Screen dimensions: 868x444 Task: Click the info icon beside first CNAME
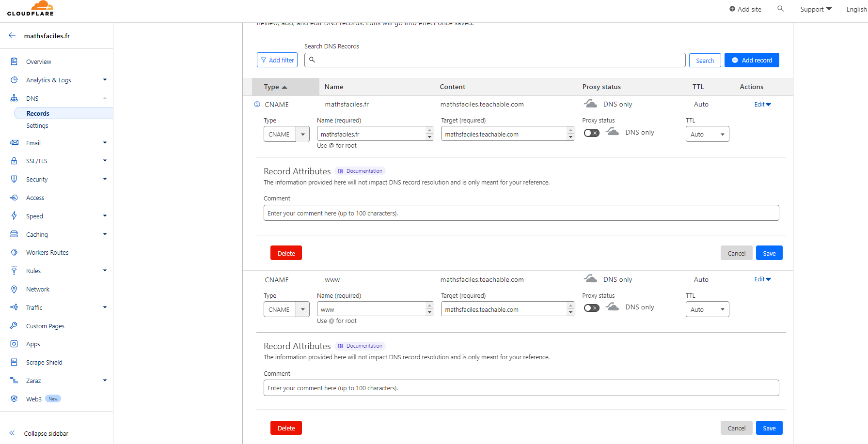257,105
